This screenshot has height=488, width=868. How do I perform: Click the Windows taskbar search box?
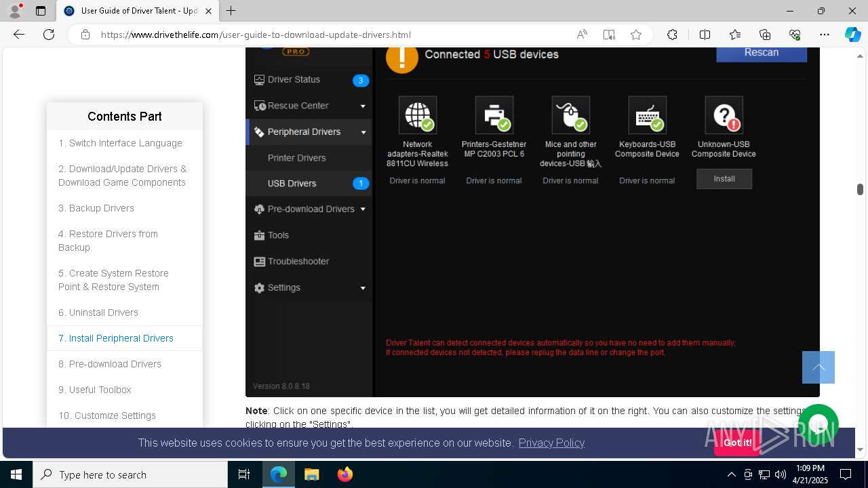pos(130,474)
